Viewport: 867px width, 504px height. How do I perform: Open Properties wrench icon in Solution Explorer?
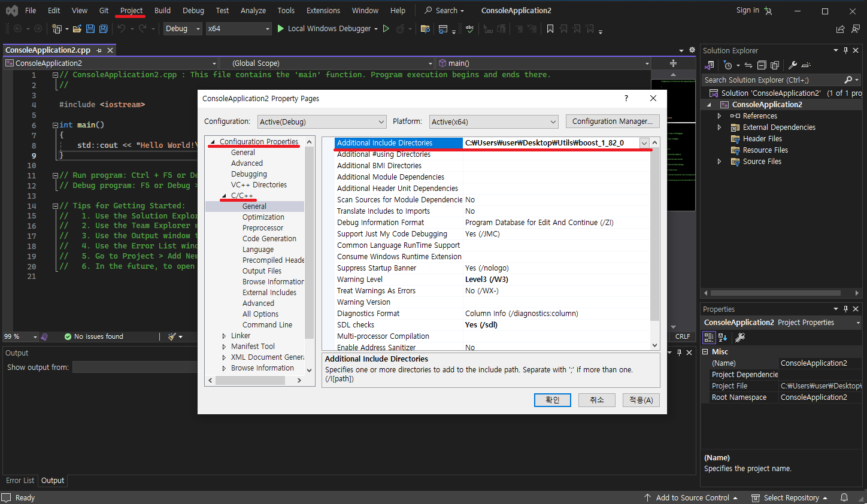(793, 65)
